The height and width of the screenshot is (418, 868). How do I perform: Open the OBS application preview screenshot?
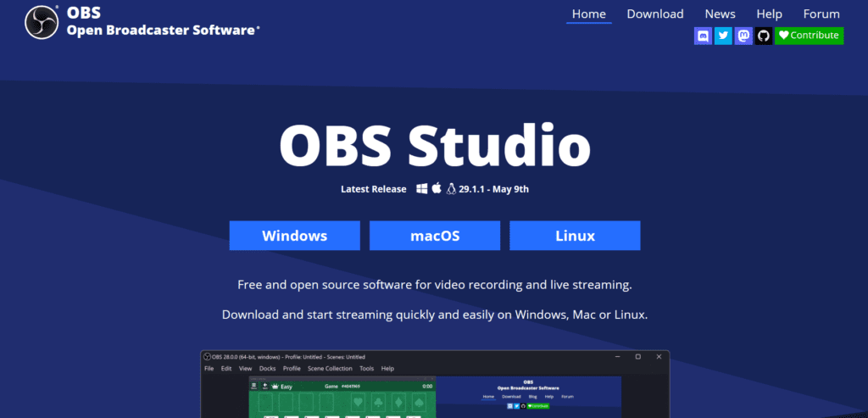pyautogui.click(x=435, y=384)
